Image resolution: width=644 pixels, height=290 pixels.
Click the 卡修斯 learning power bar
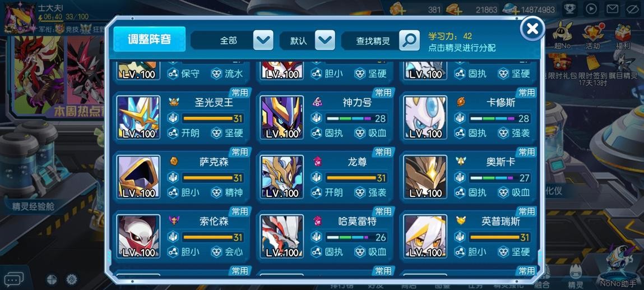pos(499,118)
